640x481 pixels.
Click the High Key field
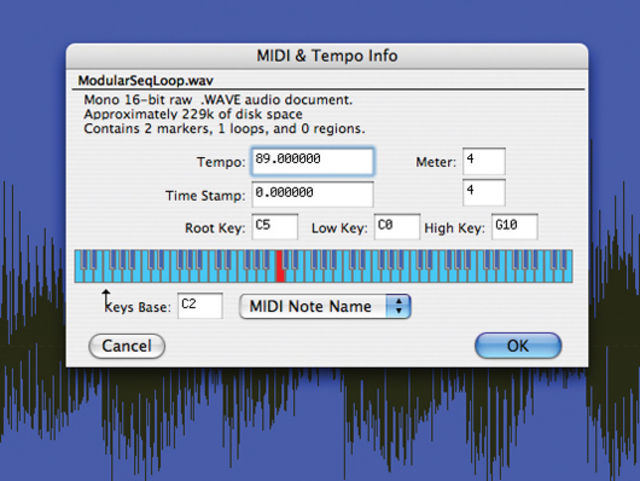(514, 226)
